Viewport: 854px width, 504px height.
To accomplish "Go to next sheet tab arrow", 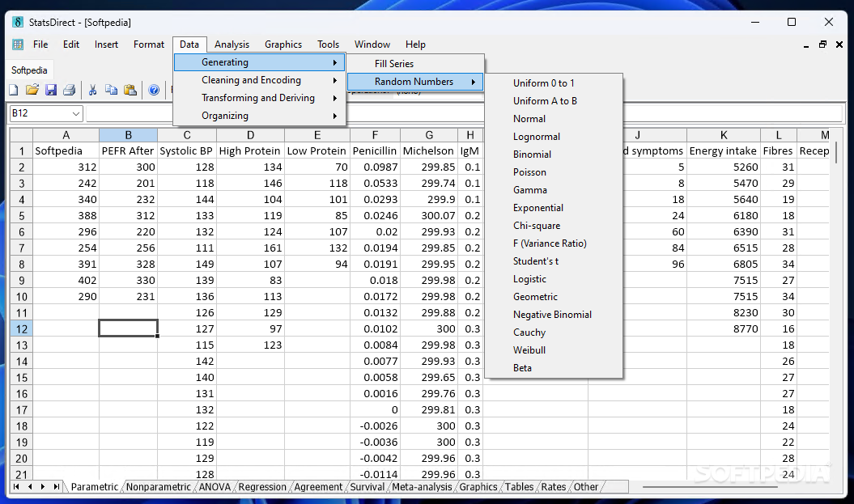I will coord(43,486).
